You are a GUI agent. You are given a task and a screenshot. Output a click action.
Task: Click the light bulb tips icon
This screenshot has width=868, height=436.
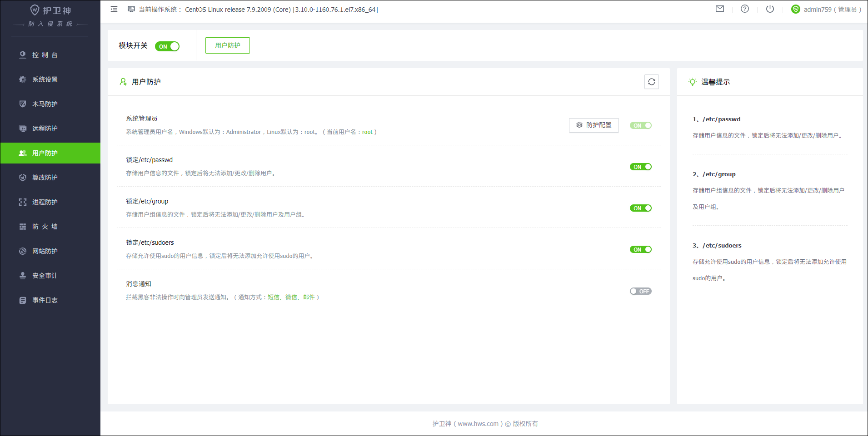pos(693,82)
